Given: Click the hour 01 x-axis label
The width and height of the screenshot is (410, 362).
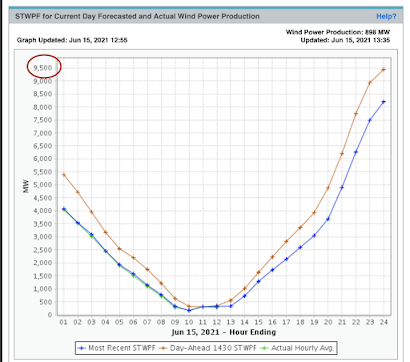Looking at the screenshot, I should [64, 322].
